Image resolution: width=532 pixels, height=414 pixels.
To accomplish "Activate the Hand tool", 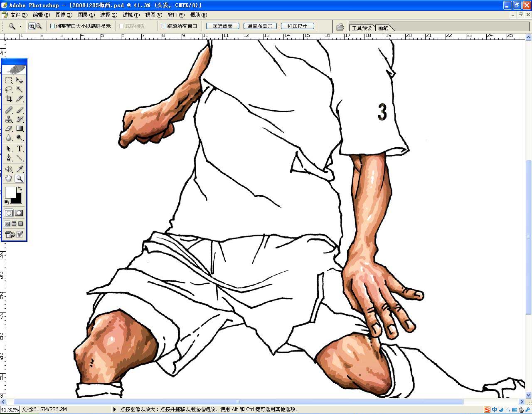I will [x=9, y=178].
